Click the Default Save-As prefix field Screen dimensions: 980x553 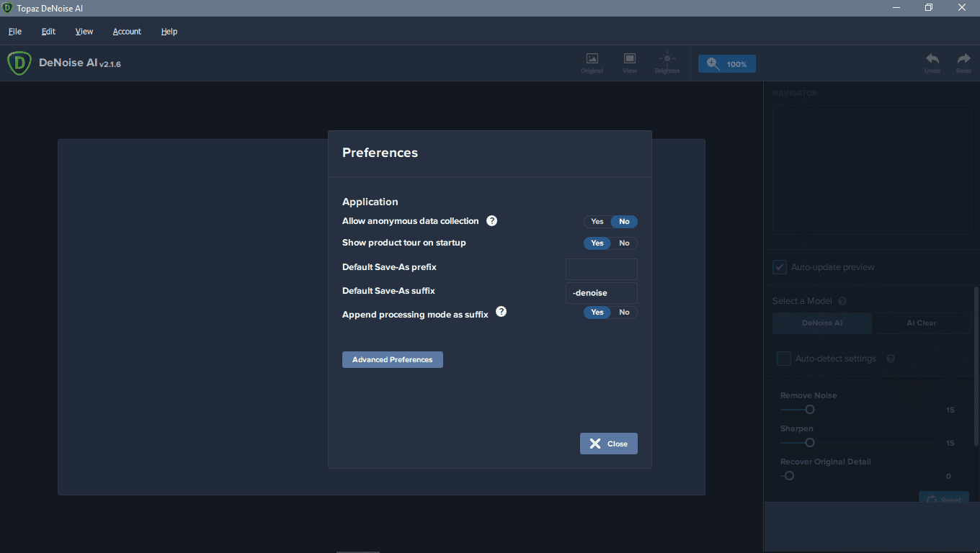(602, 269)
